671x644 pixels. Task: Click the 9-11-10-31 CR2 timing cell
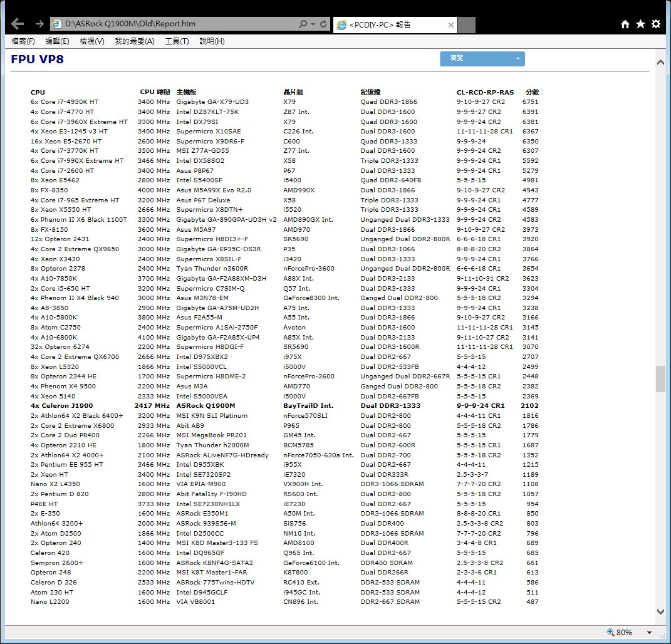point(482,278)
